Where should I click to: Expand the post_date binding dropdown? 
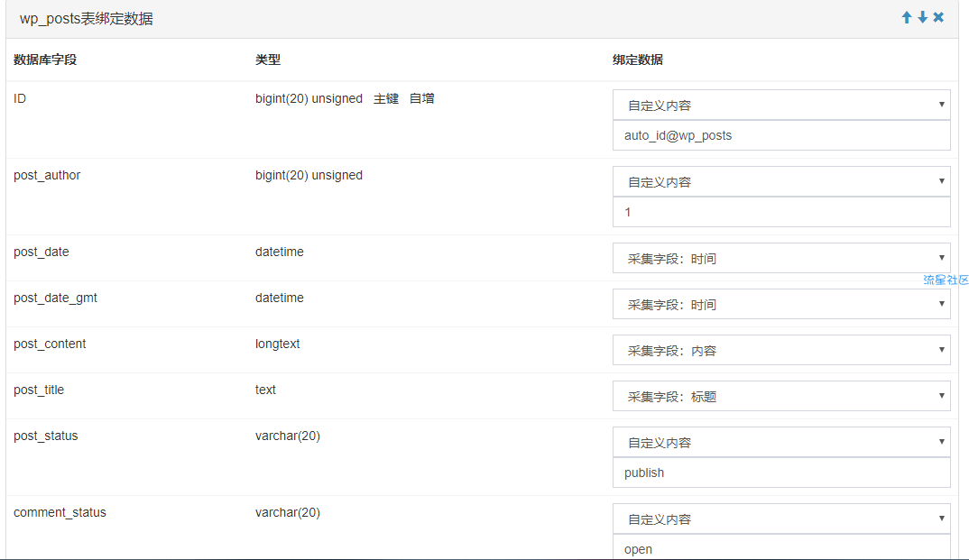781,258
